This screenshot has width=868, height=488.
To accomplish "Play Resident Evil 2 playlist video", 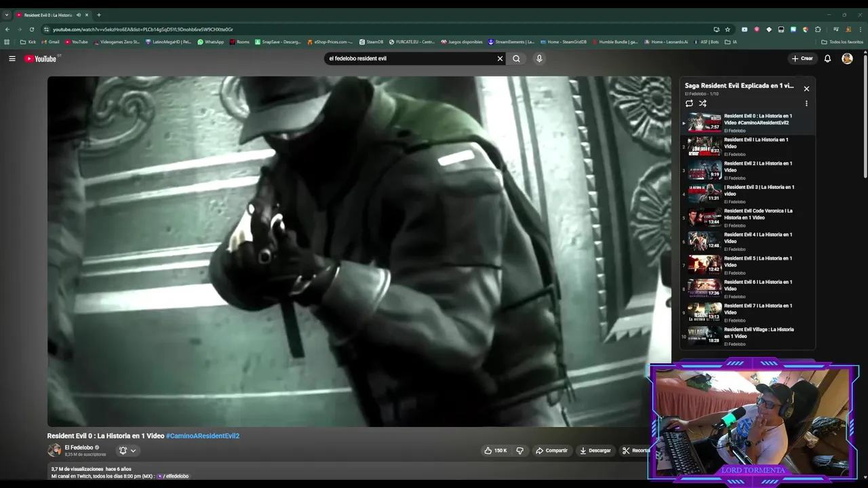I will pyautogui.click(x=747, y=170).
